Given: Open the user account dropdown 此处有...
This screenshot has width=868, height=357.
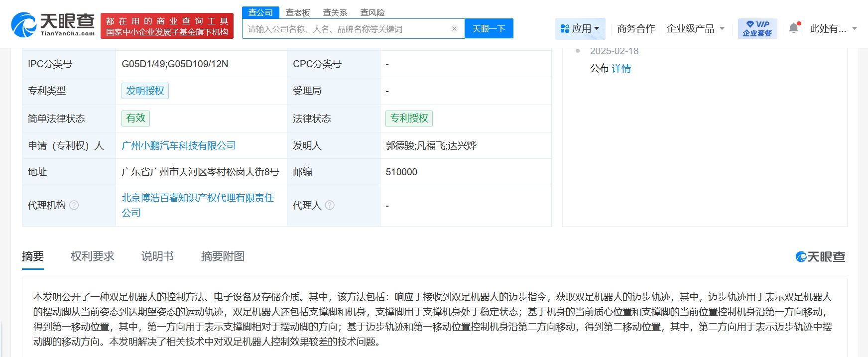Looking at the screenshot, I should coord(833,28).
